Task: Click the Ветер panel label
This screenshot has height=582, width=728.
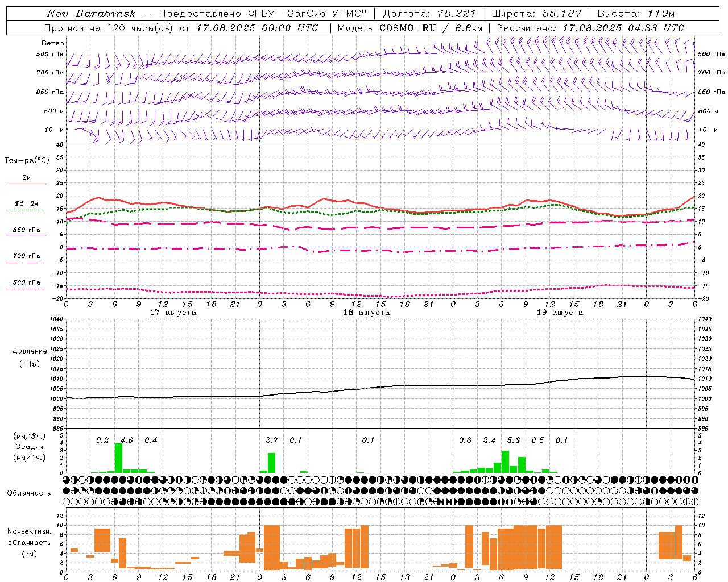Action: pyautogui.click(x=52, y=43)
